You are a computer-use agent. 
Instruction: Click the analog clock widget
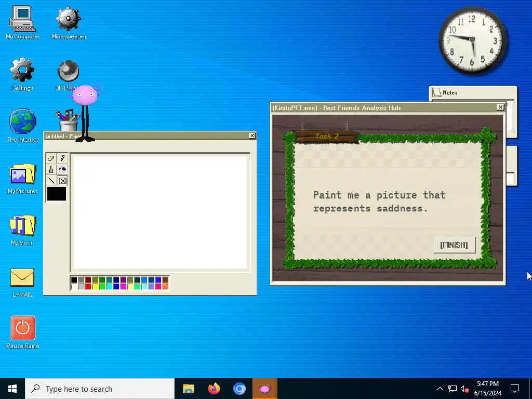pyautogui.click(x=473, y=41)
